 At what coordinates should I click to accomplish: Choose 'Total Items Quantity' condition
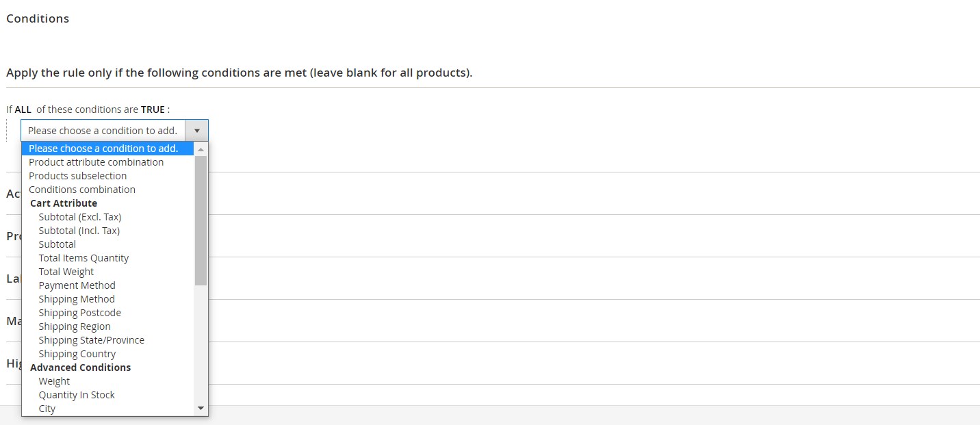(83, 258)
